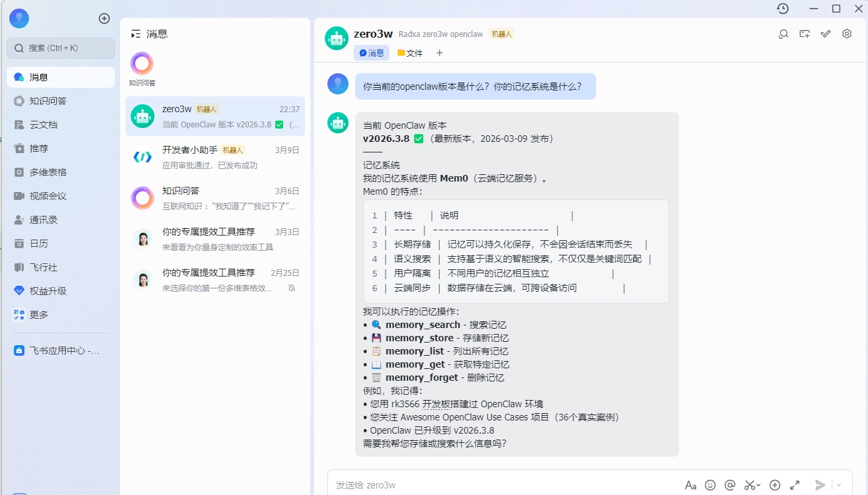Select the @ mention icon

[730, 485]
